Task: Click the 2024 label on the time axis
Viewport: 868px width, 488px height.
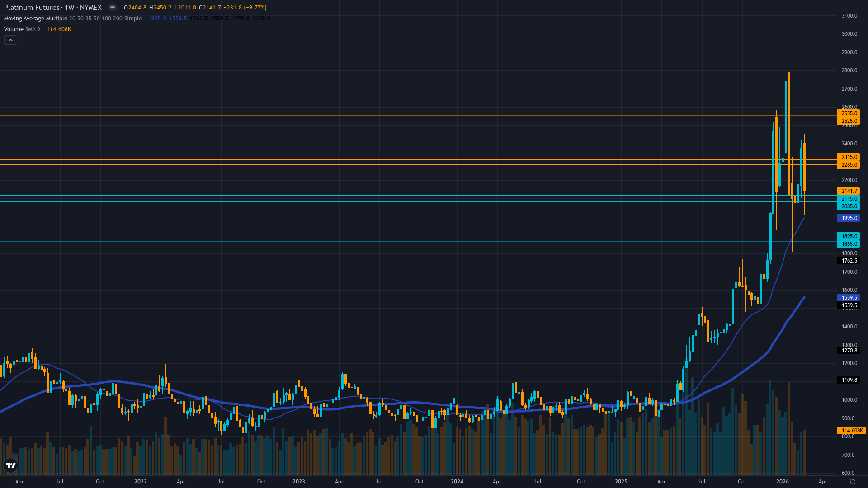Action: (457, 482)
